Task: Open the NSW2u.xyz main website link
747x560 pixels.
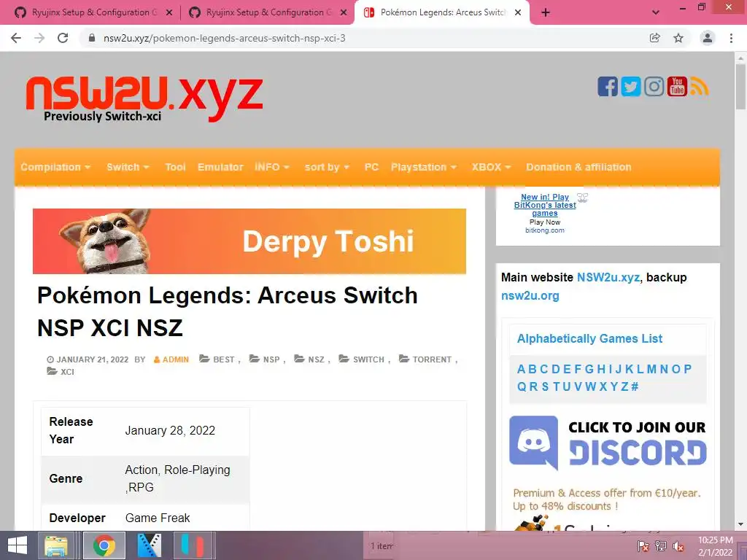Action: click(x=608, y=278)
